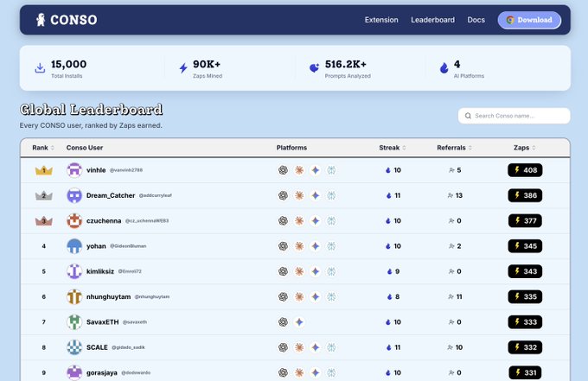The image size is (588, 381).
Task: Click the 332 Zaps badge for SCALE
Action: pos(525,347)
